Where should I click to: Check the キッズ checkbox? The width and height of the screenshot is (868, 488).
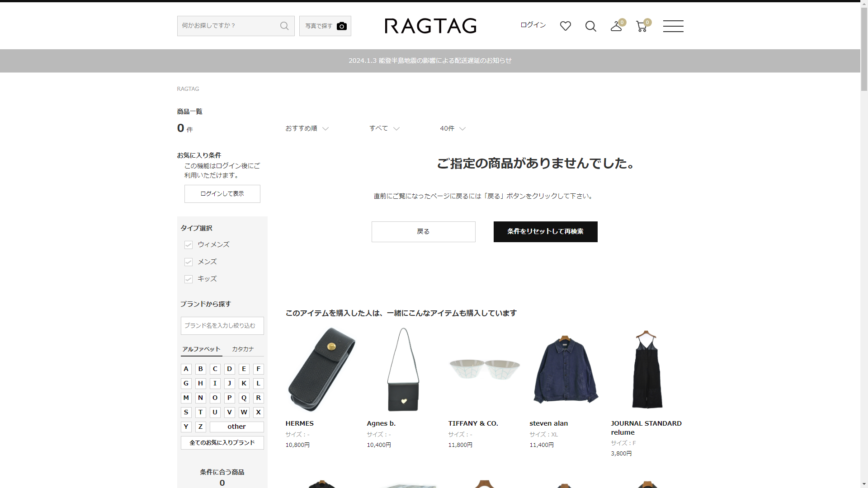[189, 279]
